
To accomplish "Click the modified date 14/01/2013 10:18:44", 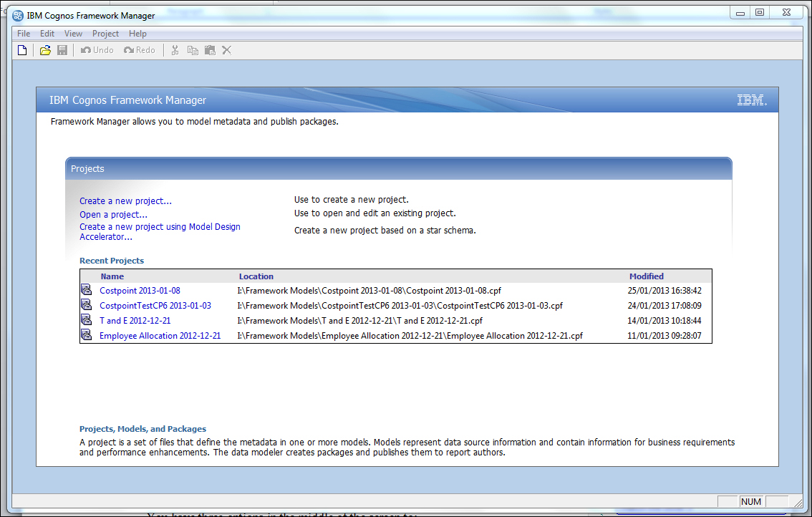I will coord(664,321).
